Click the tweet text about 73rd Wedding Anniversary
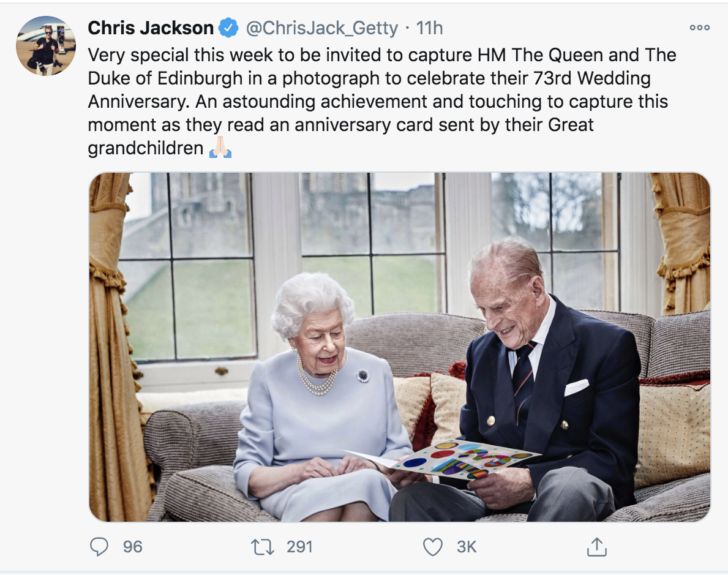 369,78
